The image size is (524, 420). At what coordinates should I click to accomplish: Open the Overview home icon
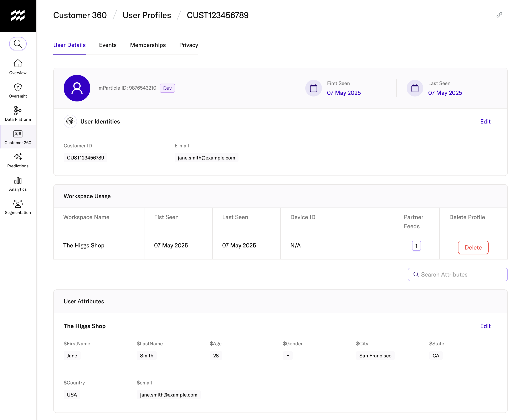pyautogui.click(x=18, y=64)
